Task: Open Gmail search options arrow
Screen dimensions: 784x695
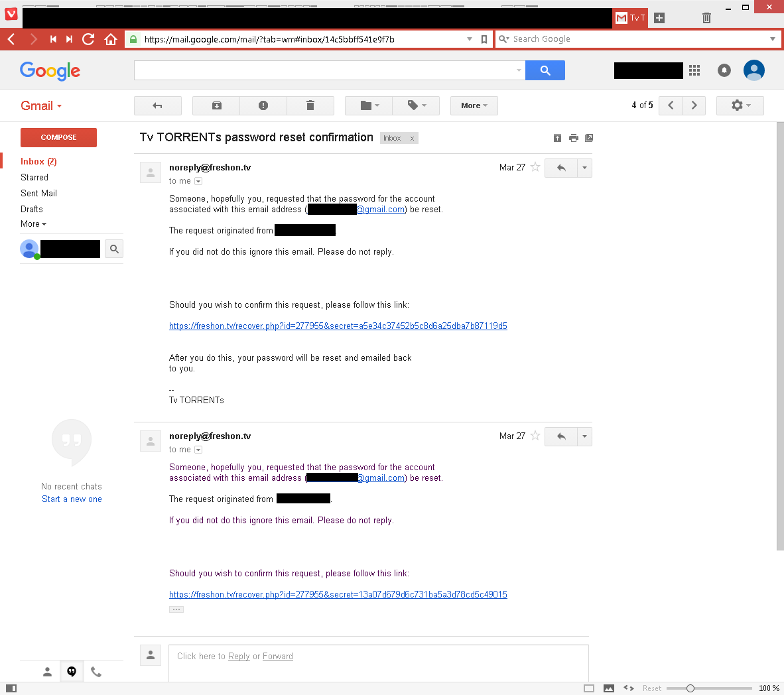Action: click(519, 70)
